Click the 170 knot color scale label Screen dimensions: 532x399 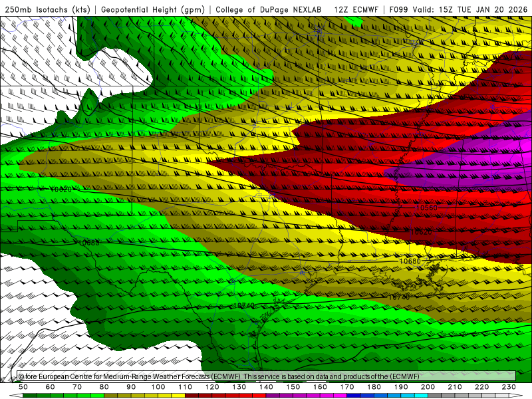pyautogui.click(x=346, y=387)
